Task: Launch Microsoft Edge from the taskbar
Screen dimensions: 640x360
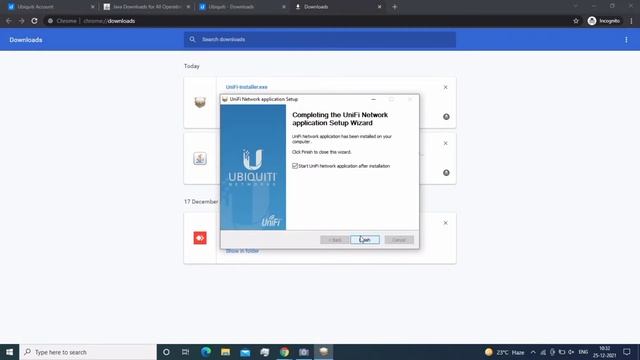Action: click(x=206, y=352)
